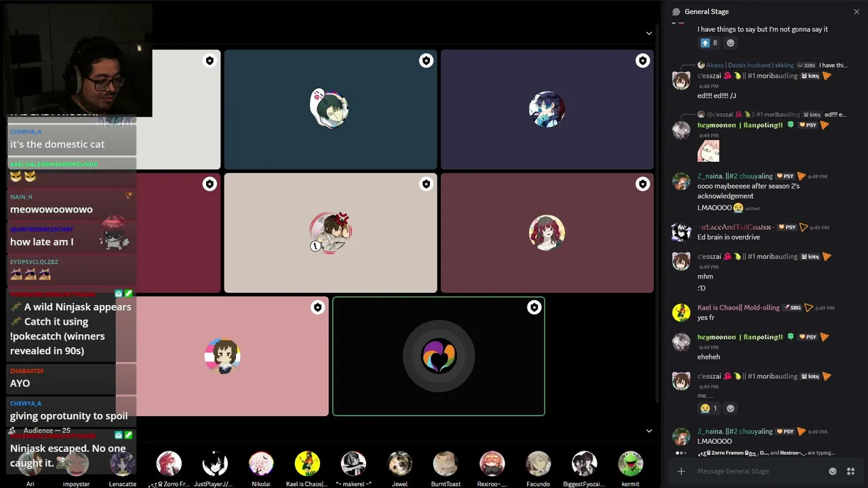The width and height of the screenshot is (868, 488).
Task: Open audience member makerel avatar
Action: tap(353, 464)
